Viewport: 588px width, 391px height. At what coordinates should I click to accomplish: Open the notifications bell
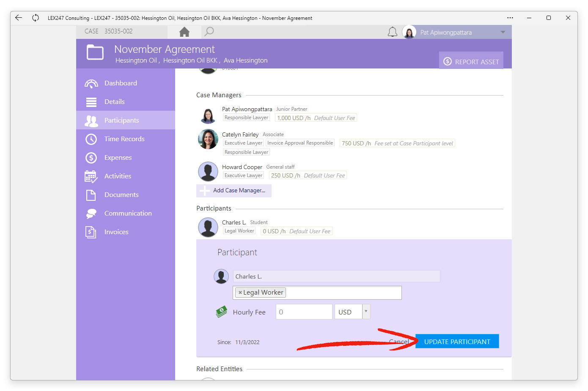[x=393, y=32]
